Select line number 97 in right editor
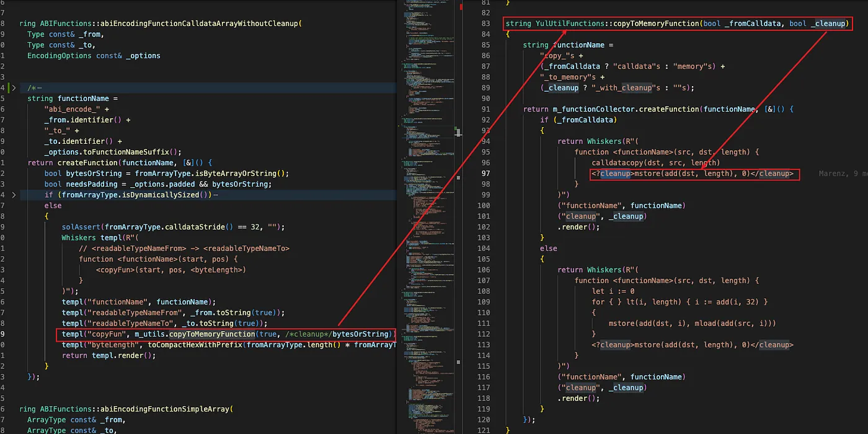The width and height of the screenshot is (868, 434). 485,174
